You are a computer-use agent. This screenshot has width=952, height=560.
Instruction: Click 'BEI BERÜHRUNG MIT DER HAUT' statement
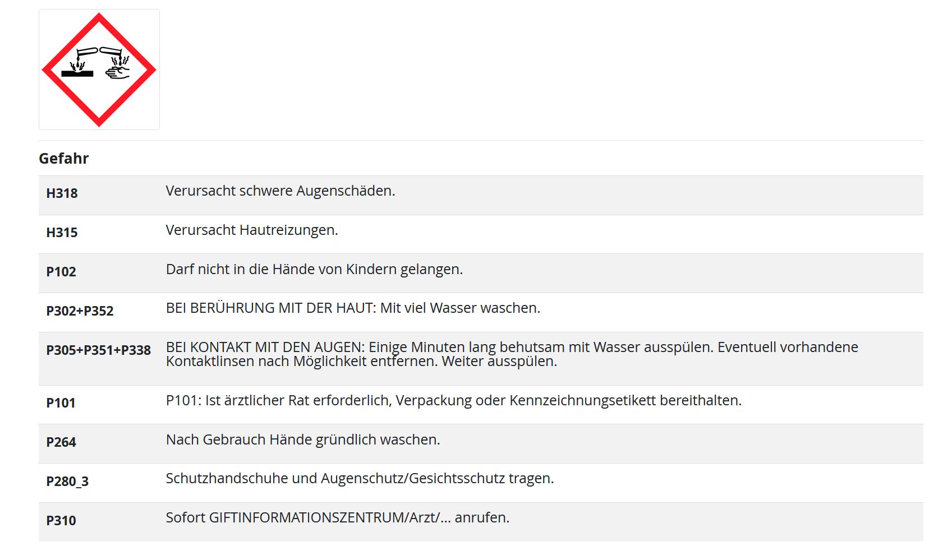[353, 308]
